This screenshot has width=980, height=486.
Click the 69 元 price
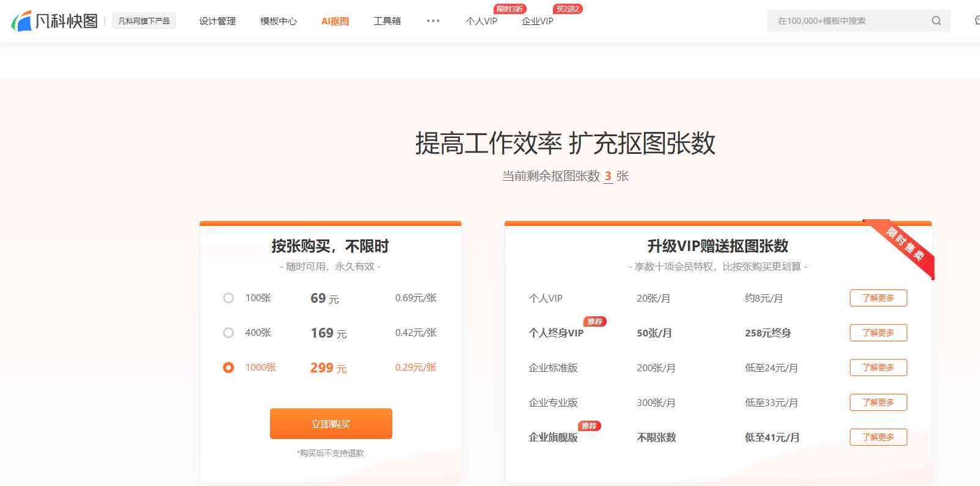pyautogui.click(x=324, y=299)
